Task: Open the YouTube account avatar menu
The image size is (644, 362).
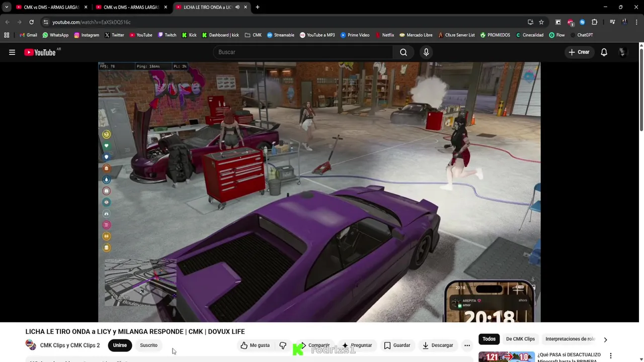Action: (x=623, y=52)
